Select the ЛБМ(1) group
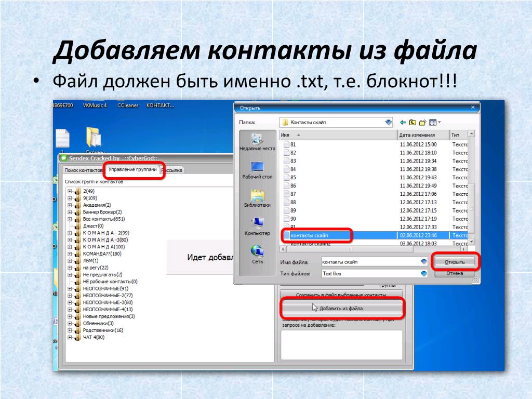The width and height of the screenshot is (532, 399). [90, 261]
